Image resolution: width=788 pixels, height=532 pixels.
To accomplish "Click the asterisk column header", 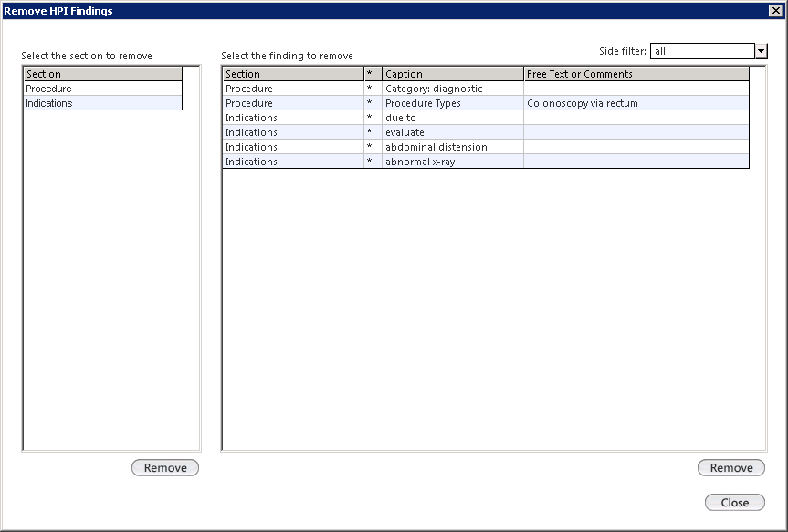I will 373,74.
